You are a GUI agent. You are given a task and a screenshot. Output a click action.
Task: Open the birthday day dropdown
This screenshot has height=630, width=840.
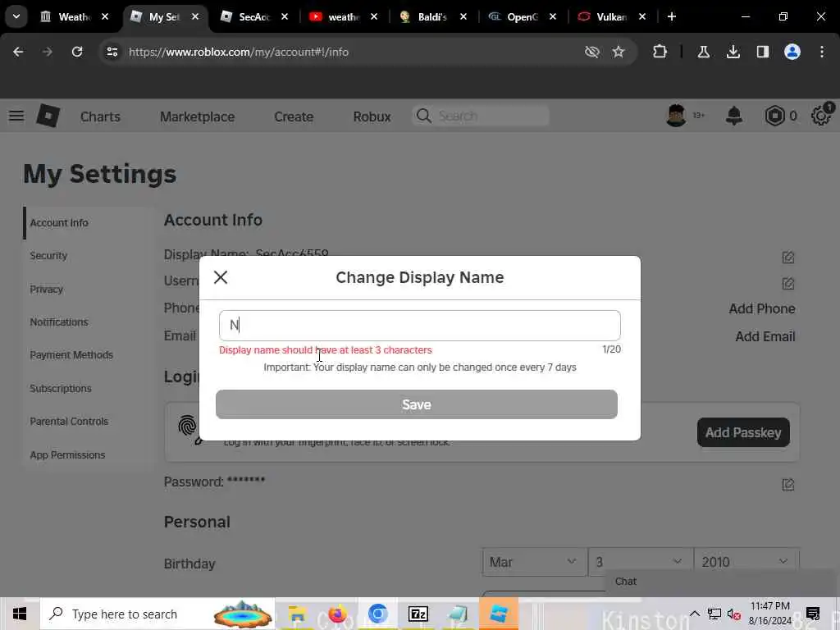(x=640, y=562)
